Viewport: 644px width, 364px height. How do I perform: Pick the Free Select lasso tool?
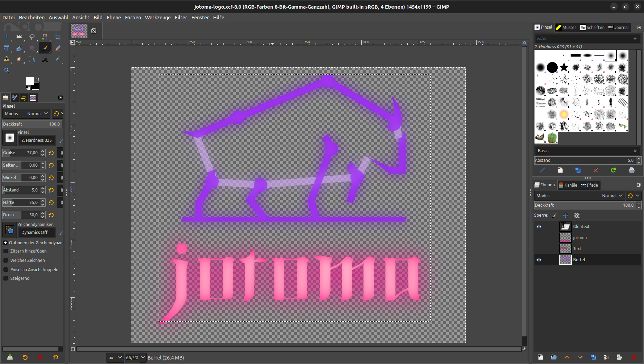coord(32,37)
